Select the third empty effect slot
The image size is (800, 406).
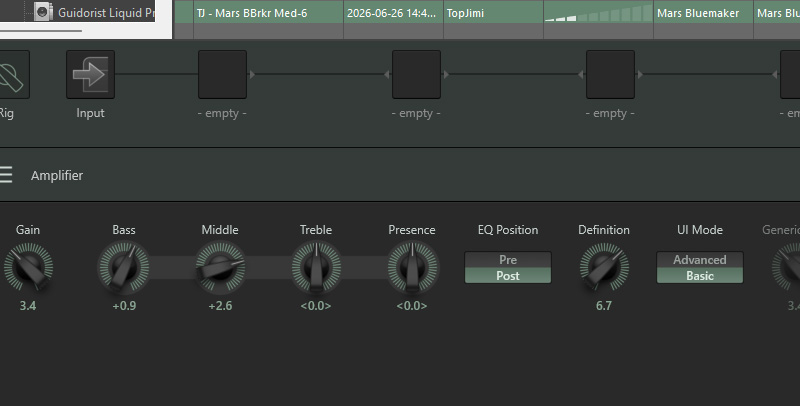pyautogui.click(x=610, y=74)
